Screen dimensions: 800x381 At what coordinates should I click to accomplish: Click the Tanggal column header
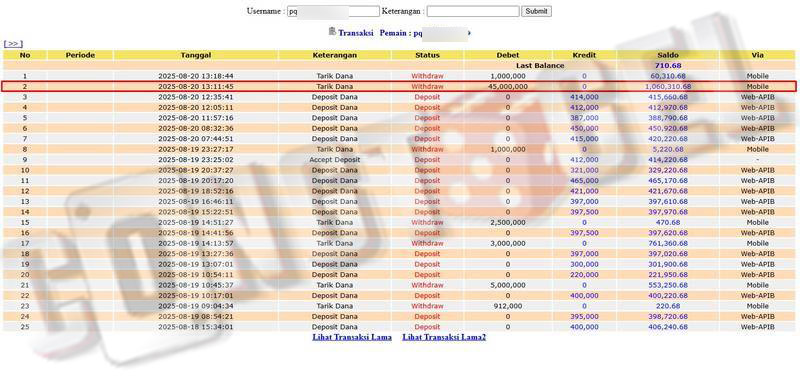[x=195, y=55]
